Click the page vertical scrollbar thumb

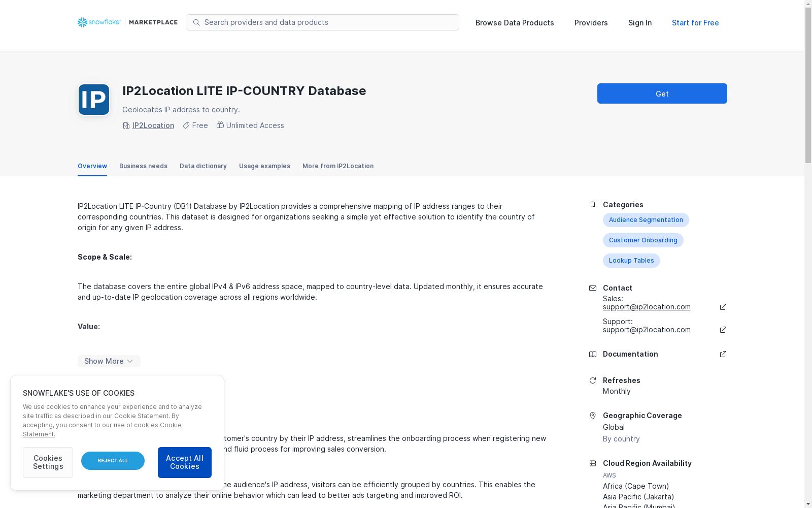tap(808, 86)
